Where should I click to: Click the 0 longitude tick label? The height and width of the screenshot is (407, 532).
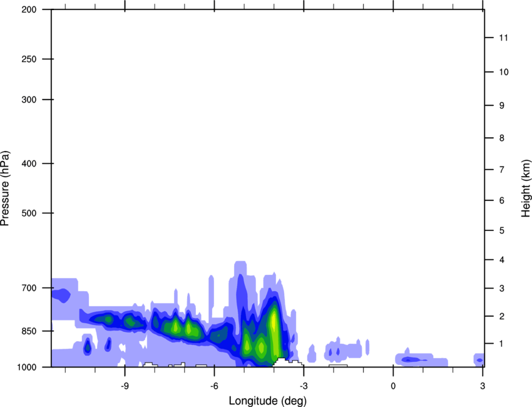tap(393, 386)
